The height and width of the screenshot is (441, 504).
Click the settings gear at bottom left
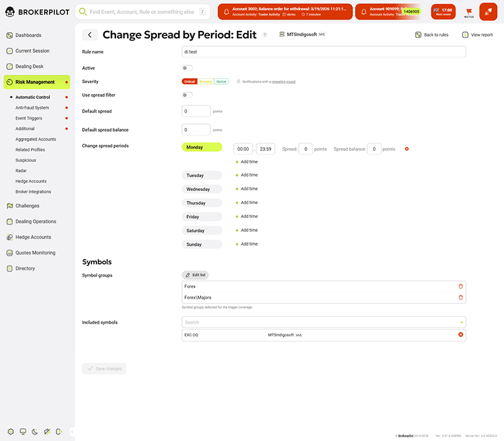pyautogui.click(x=9, y=432)
